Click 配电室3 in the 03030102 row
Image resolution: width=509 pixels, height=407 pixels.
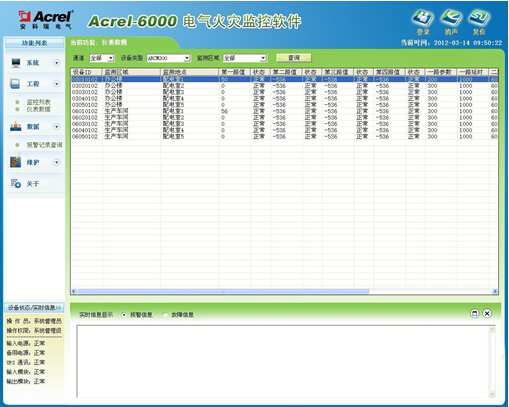coord(173,92)
